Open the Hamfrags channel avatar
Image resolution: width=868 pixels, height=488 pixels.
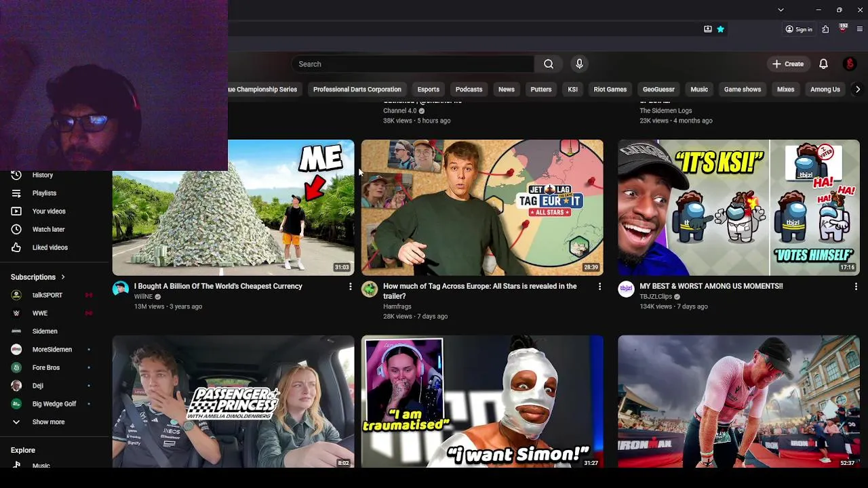coord(370,289)
